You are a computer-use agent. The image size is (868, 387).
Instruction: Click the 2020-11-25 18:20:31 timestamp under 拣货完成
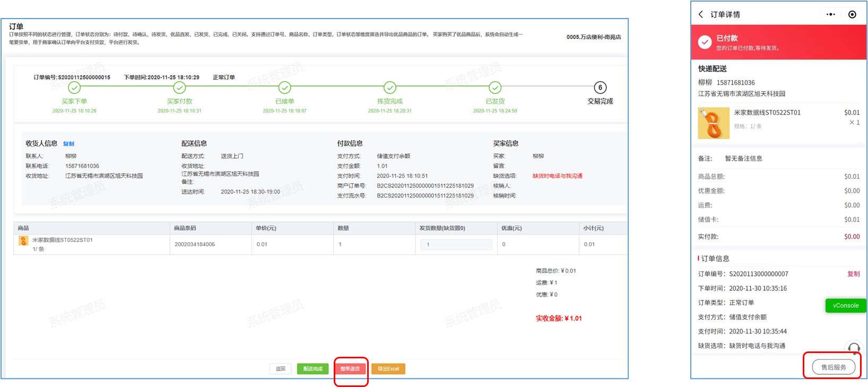(x=390, y=111)
